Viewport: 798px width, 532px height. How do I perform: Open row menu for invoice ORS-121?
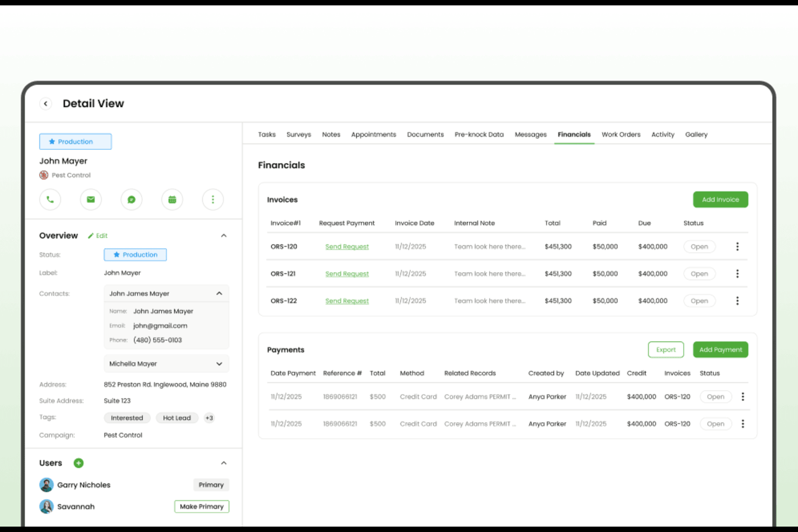point(737,274)
